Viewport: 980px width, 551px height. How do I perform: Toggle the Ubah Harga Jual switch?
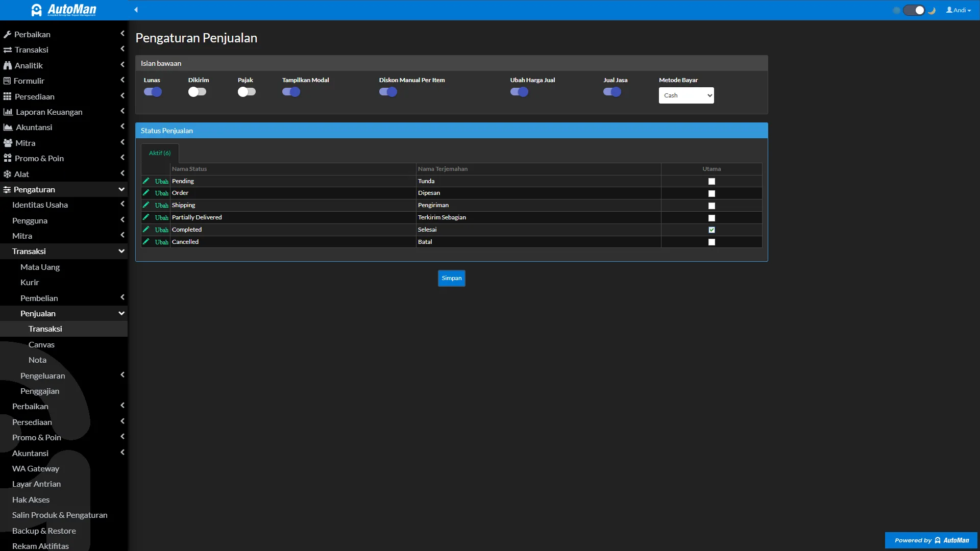point(519,92)
